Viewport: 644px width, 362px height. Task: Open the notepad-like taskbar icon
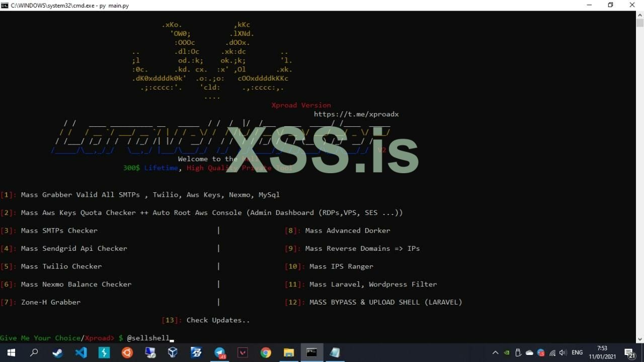pyautogui.click(x=335, y=352)
